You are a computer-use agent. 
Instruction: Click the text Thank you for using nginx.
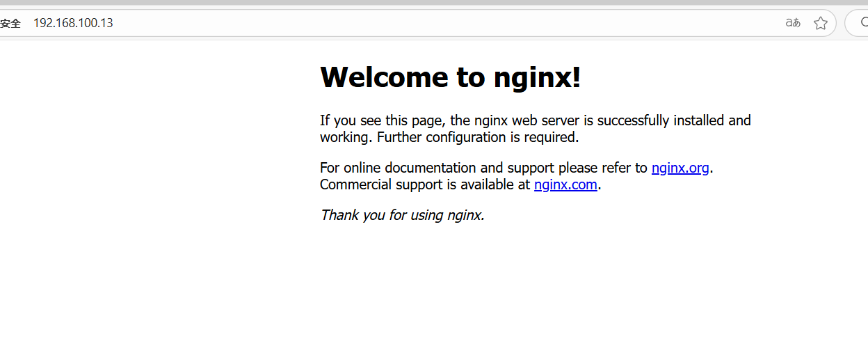tap(402, 215)
